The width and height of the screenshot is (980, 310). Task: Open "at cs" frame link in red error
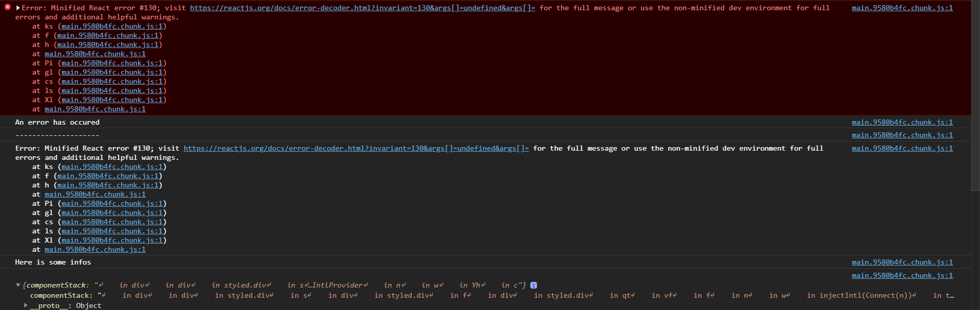pyautogui.click(x=112, y=81)
